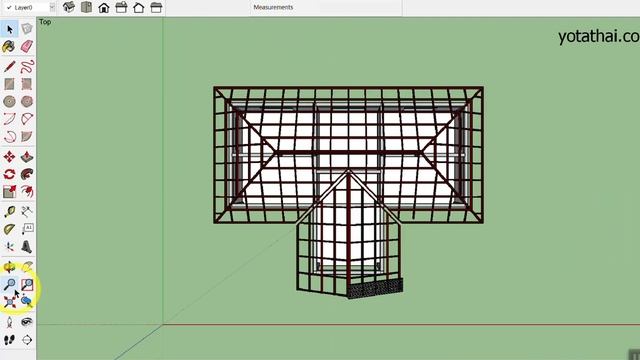Screen dimensions: 640x360
Task: Choose the Polygon tool
Action: [27, 101]
